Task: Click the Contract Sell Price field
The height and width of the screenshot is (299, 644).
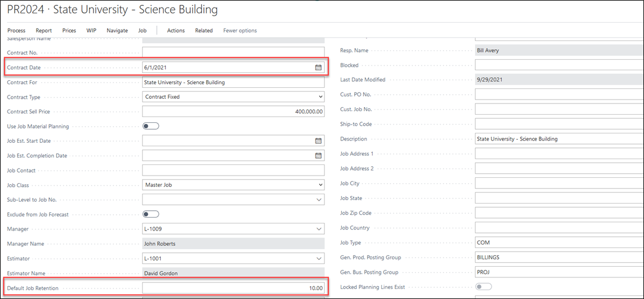Action: point(233,111)
